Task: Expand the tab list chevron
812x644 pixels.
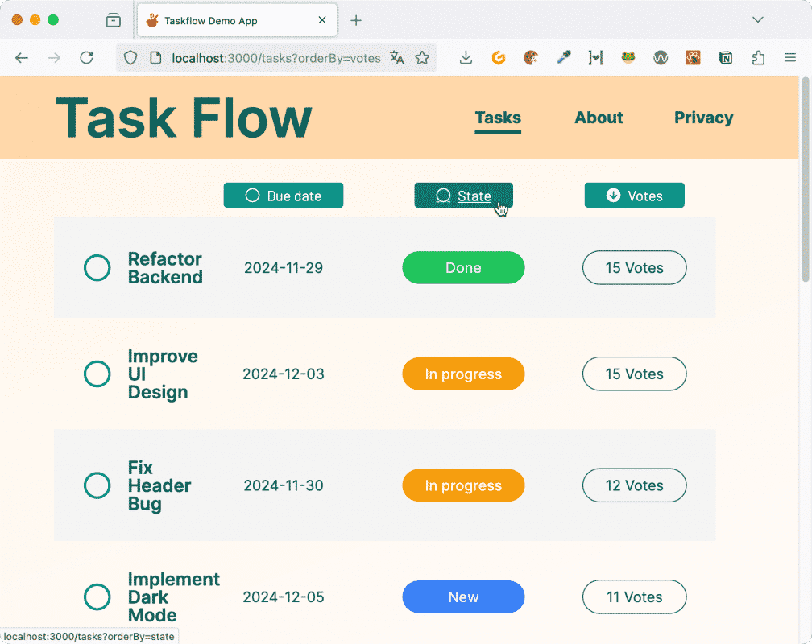Action: [757, 20]
